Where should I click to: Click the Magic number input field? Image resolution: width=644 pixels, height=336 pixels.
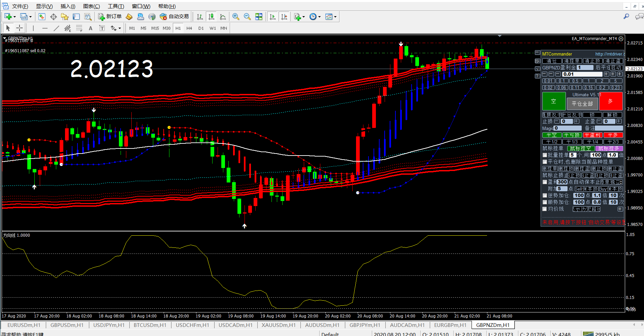coord(568,128)
